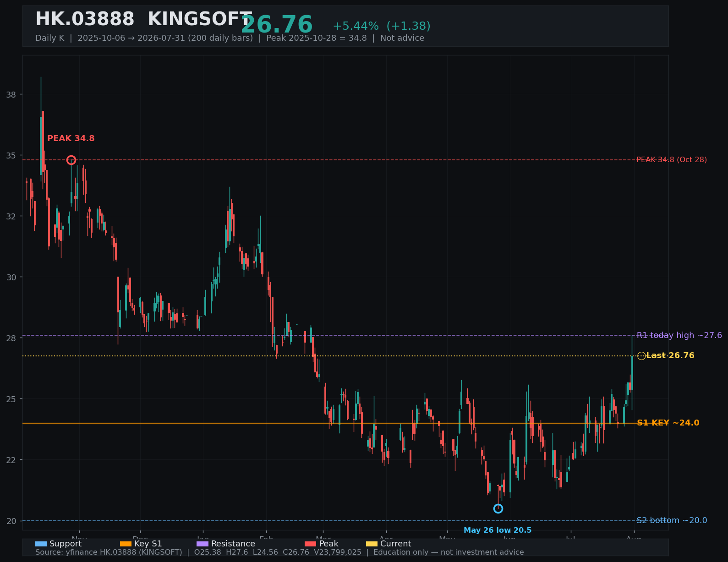
Task: Click the 22 y-axis tick label
Action: (x=11, y=460)
